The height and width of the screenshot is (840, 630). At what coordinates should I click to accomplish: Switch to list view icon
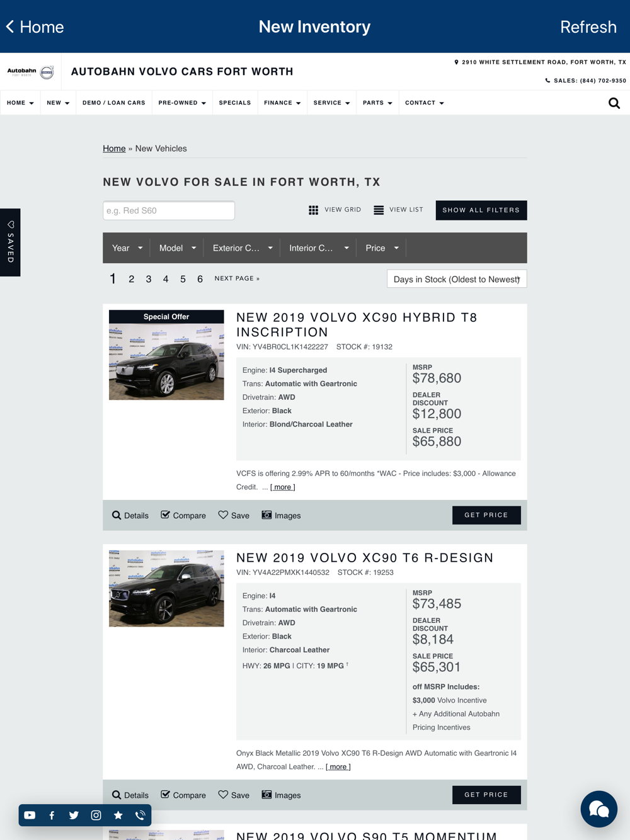[x=379, y=210]
